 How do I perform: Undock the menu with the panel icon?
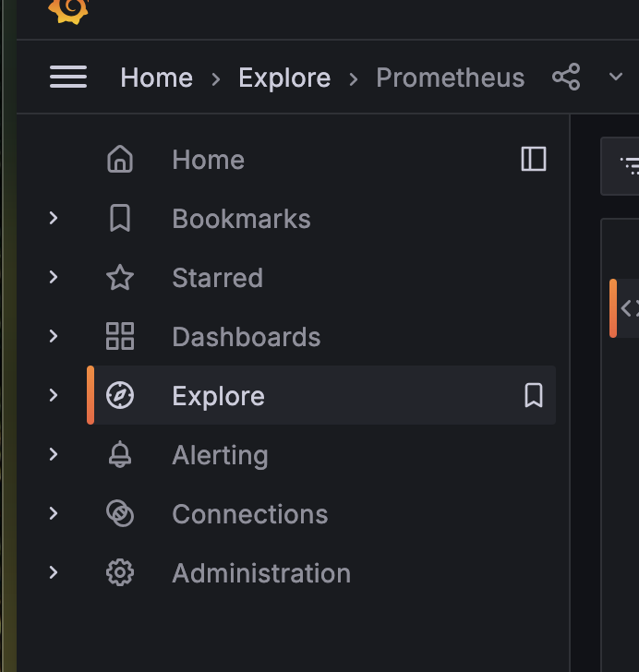point(534,160)
